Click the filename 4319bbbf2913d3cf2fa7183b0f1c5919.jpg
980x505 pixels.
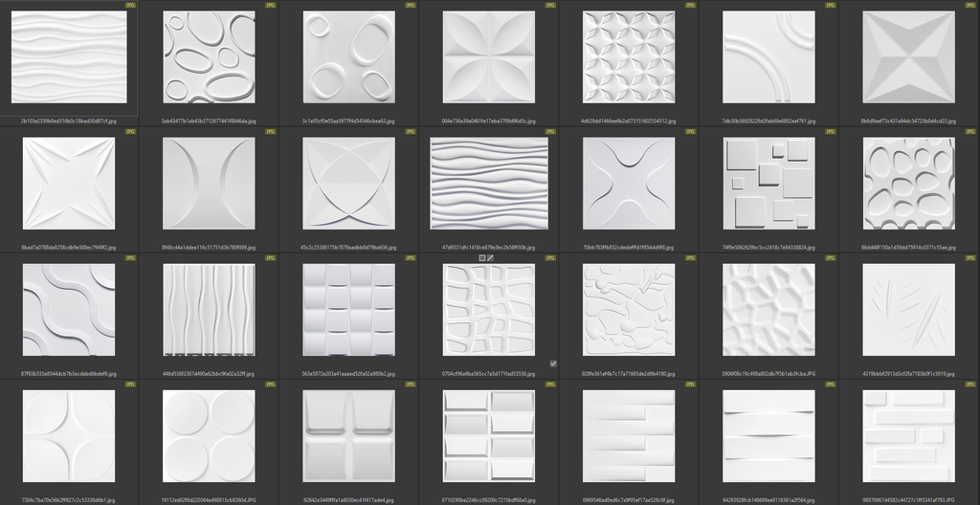pyautogui.click(x=908, y=374)
